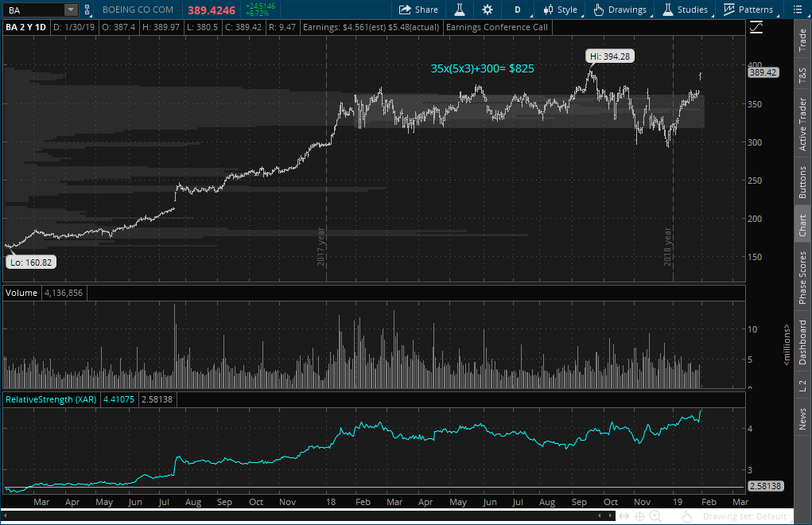Click the symbol link clip icon
The width and height of the screenshot is (812, 525).
pos(87,10)
